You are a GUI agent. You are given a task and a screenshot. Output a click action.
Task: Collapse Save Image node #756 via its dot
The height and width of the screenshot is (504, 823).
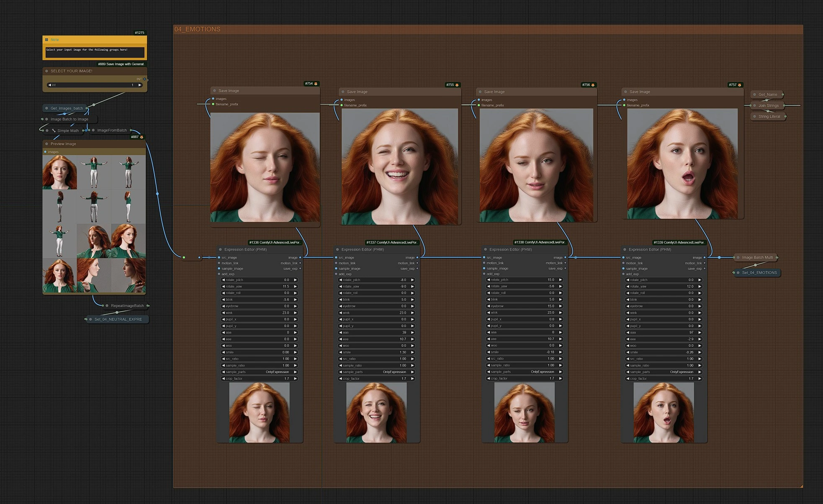point(480,92)
